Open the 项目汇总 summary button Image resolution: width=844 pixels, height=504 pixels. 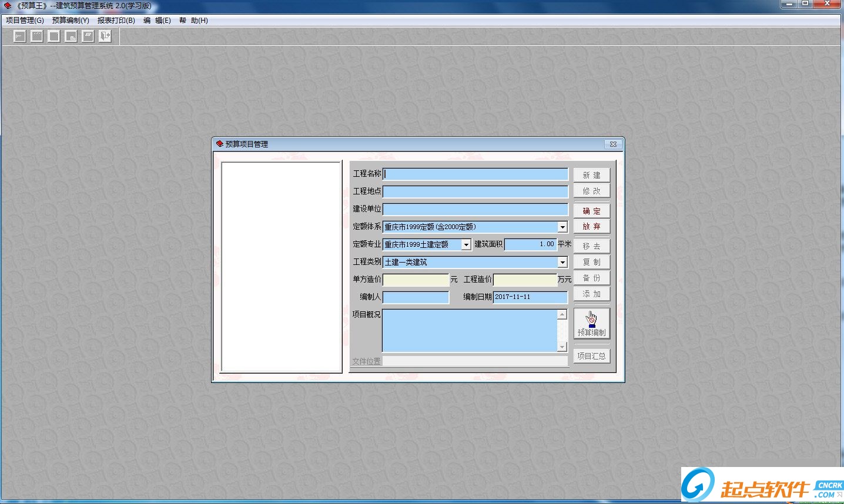pyautogui.click(x=592, y=356)
